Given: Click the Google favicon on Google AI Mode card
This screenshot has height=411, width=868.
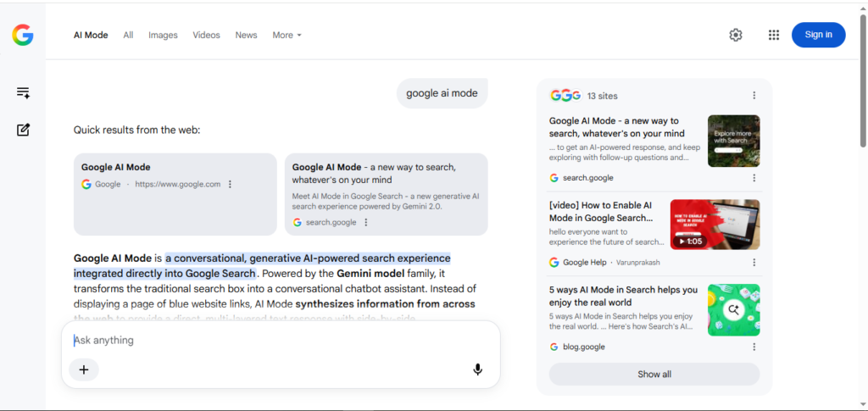Looking at the screenshot, I should point(86,184).
